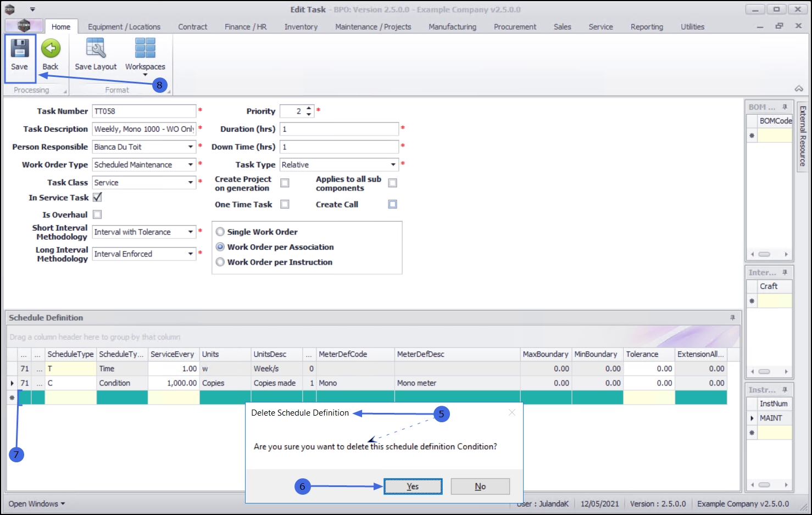The image size is (812, 515).
Task: Click the Save icon in the ribbon
Action: click(x=20, y=48)
